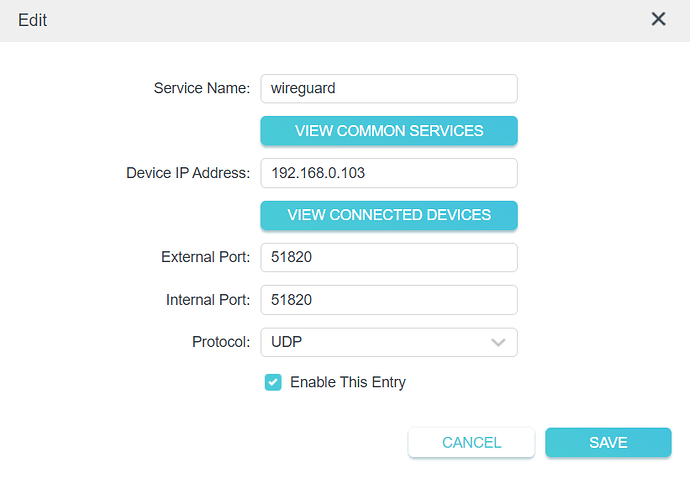Click the Device IP Address label

point(187,173)
